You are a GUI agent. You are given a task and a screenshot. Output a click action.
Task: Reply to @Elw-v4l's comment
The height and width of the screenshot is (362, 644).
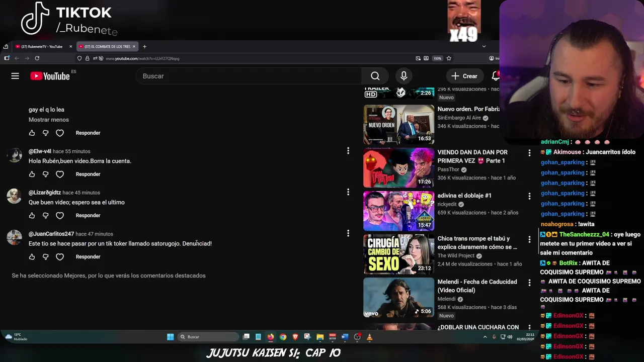coord(88,174)
